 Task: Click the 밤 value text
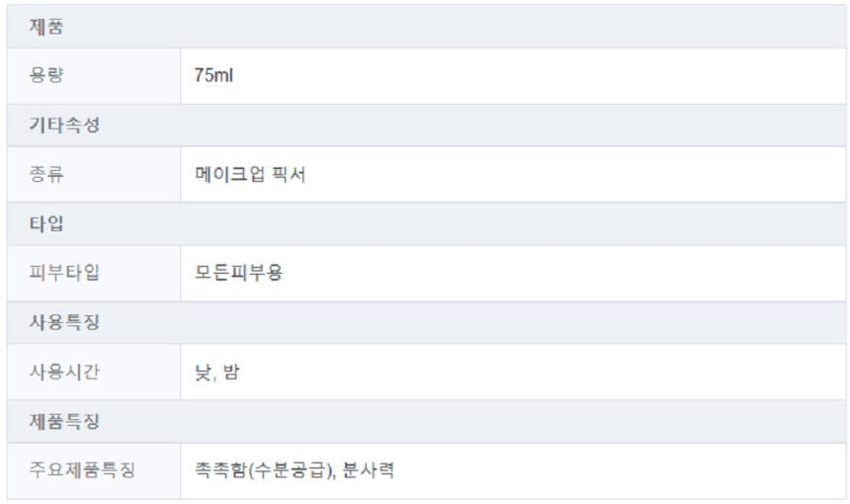231,372
